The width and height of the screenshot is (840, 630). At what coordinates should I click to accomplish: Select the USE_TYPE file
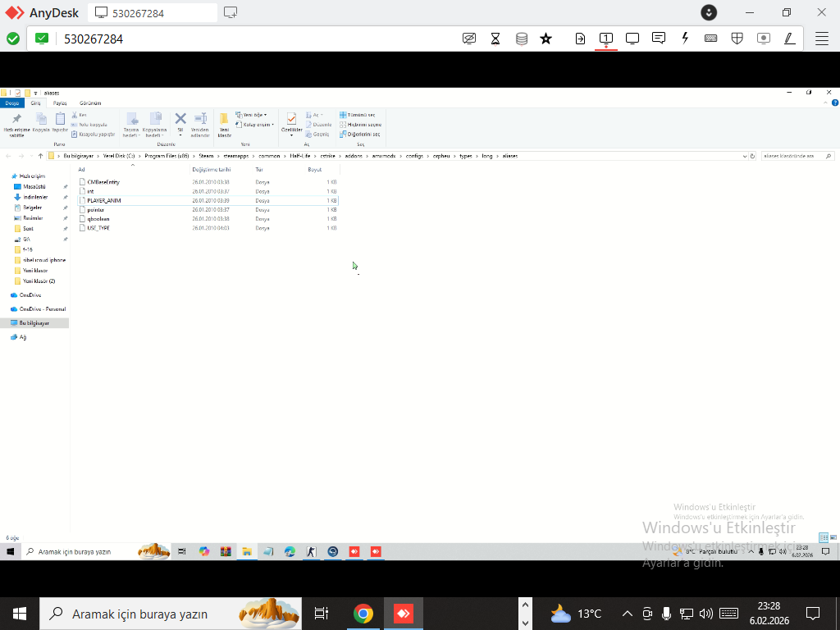(x=209, y=228)
